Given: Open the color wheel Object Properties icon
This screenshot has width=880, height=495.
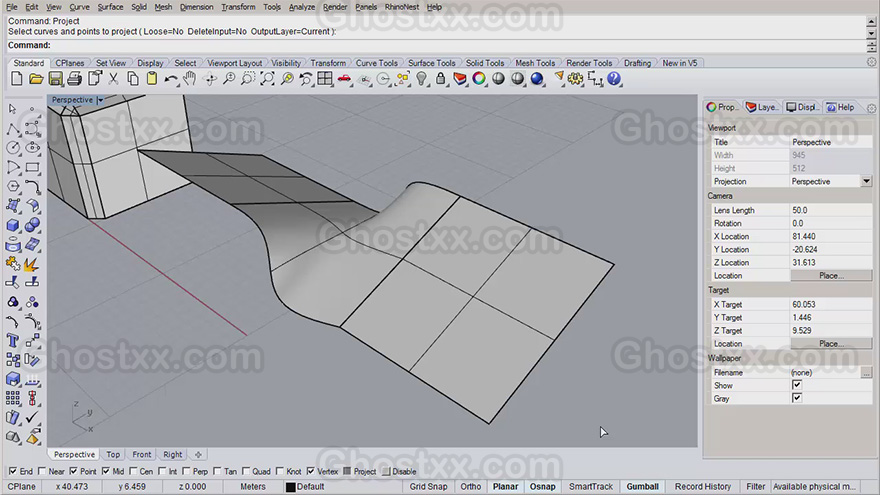Looking at the screenshot, I should coord(479,79).
